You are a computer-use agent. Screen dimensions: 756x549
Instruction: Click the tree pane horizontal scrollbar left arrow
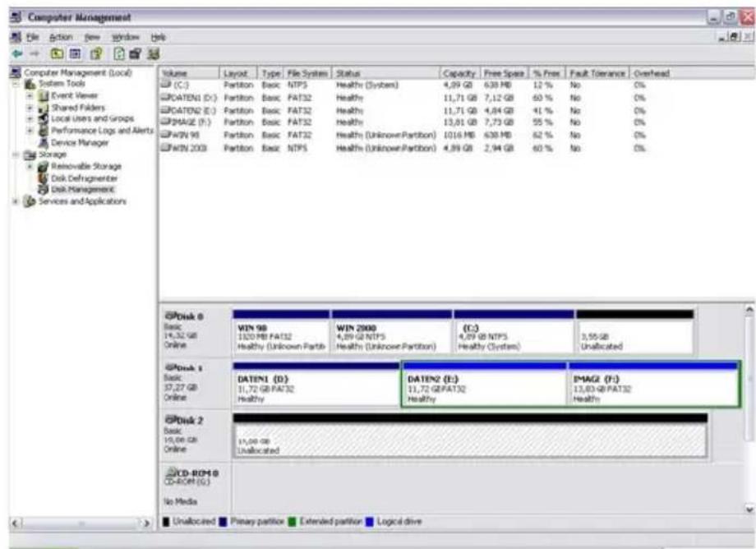click(16, 523)
